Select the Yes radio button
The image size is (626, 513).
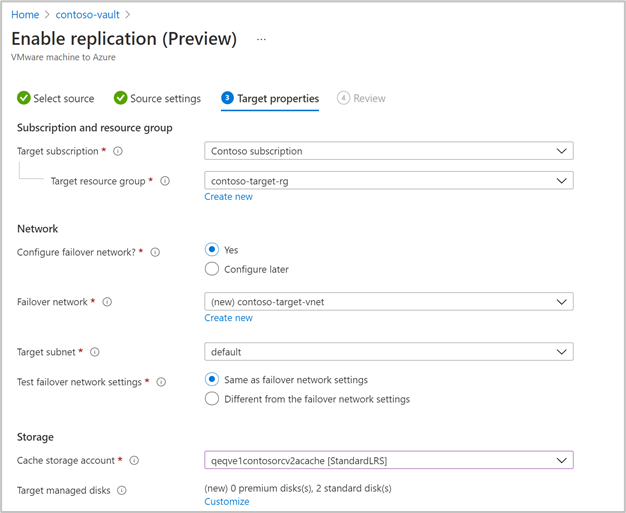point(212,250)
